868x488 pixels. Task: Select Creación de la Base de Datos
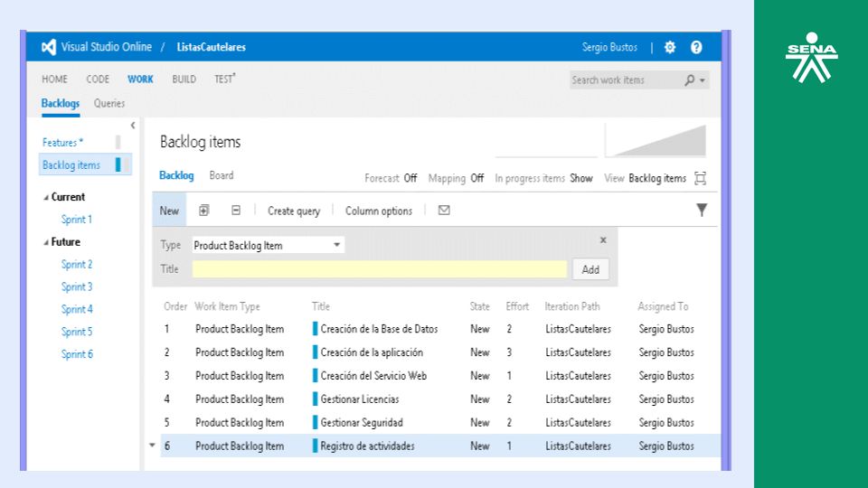point(379,329)
